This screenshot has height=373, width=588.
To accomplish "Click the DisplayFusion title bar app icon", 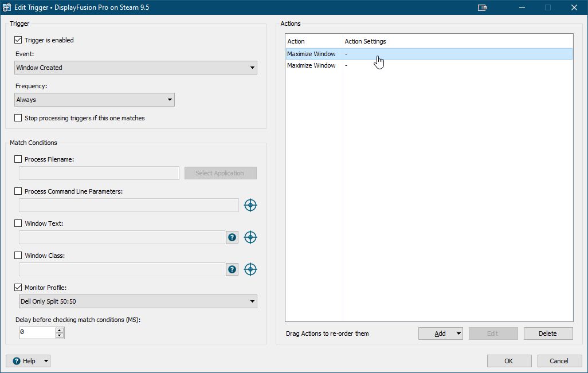I will point(7,7).
